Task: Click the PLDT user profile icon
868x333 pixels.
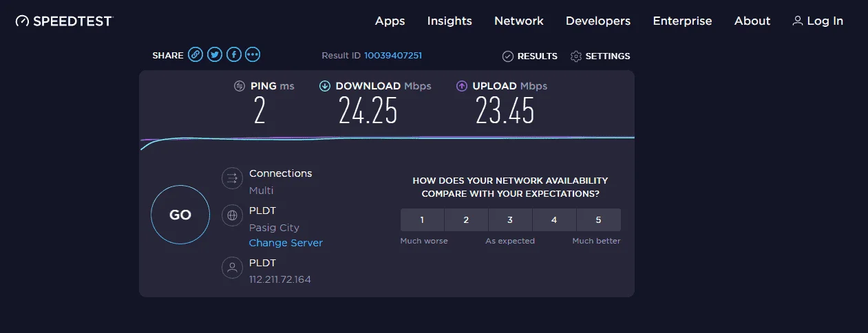Action: (233, 268)
